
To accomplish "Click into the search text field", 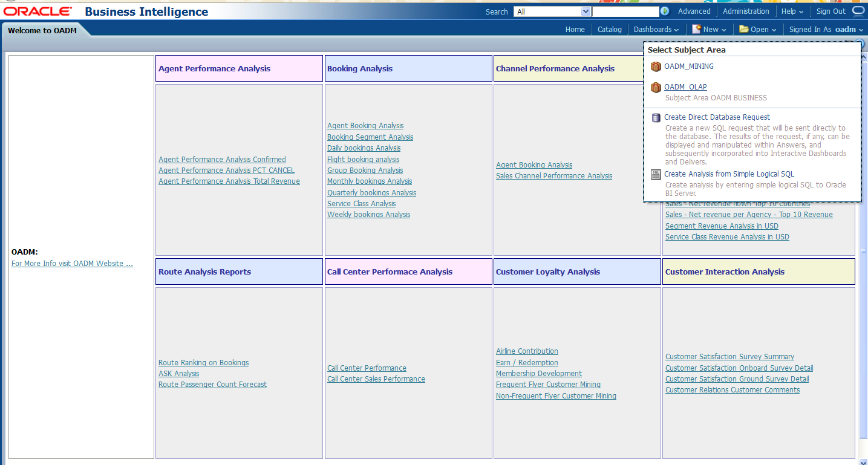I will [x=625, y=11].
